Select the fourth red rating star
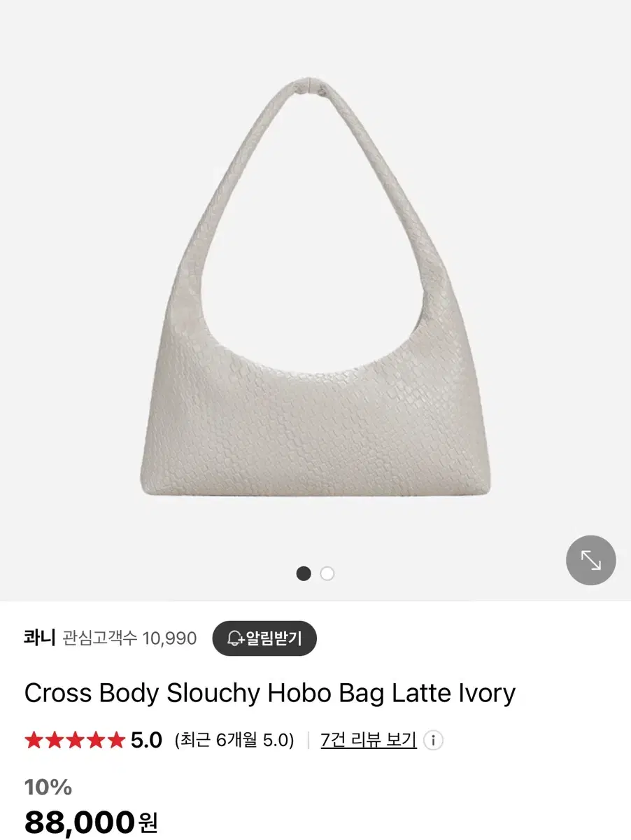This screenshot has height=840, width=631. 94,740
